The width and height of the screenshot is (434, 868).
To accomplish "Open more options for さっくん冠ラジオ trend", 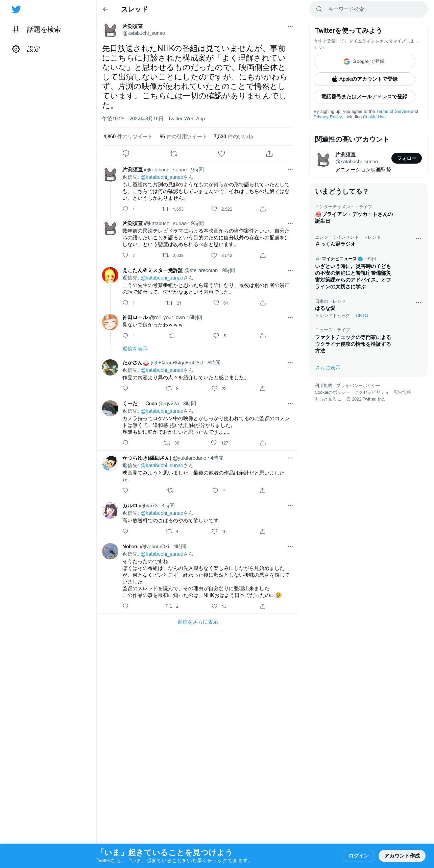I will click(418, 238).
